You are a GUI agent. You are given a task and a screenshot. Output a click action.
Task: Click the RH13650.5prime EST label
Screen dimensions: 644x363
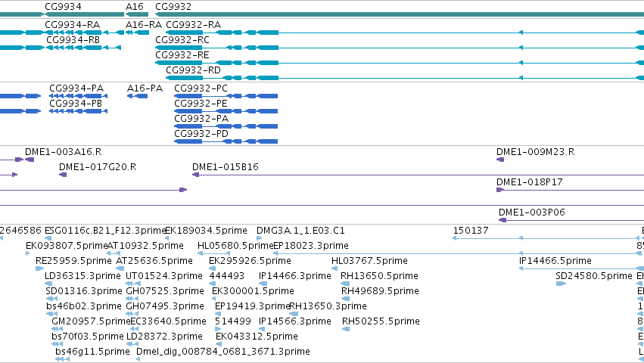379,276
